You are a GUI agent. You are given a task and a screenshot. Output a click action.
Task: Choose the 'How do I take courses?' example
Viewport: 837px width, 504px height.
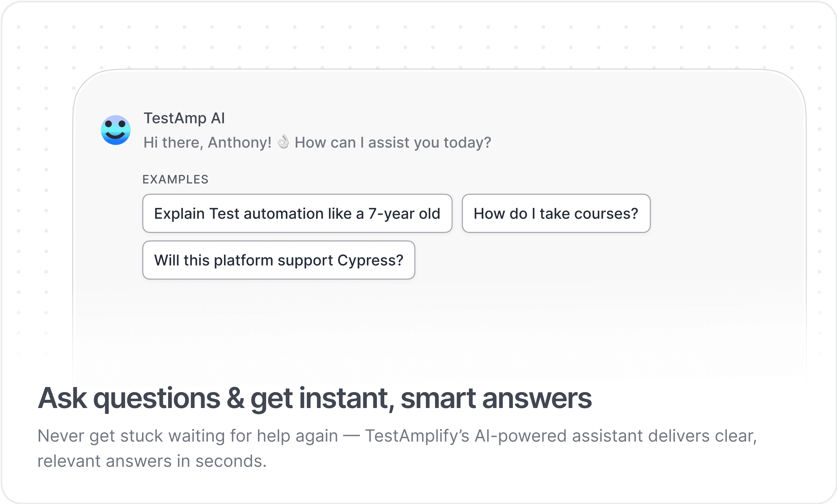[x=556, y=214]
